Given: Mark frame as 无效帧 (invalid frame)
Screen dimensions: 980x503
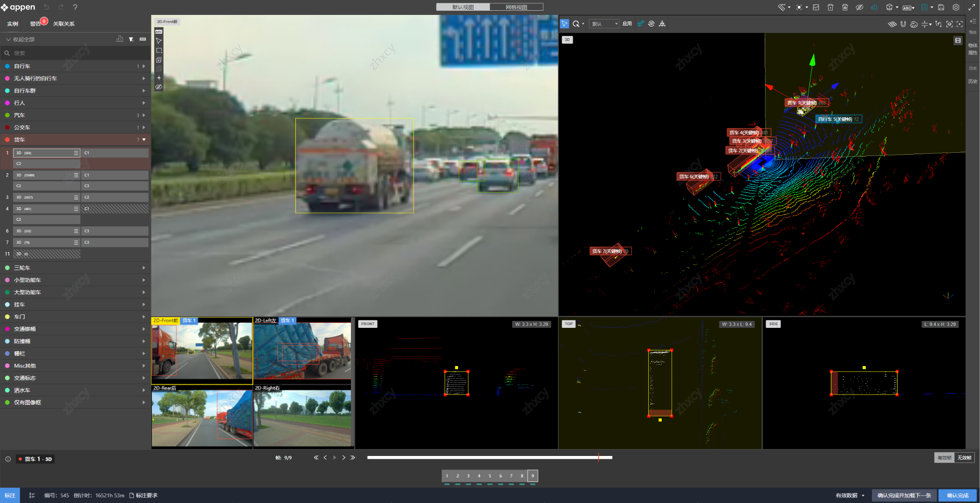Looking at the screenshot, I should click(964, 458).
